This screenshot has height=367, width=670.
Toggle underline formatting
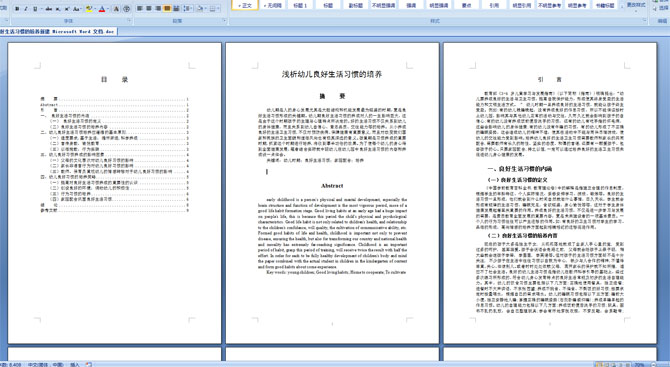35,9
